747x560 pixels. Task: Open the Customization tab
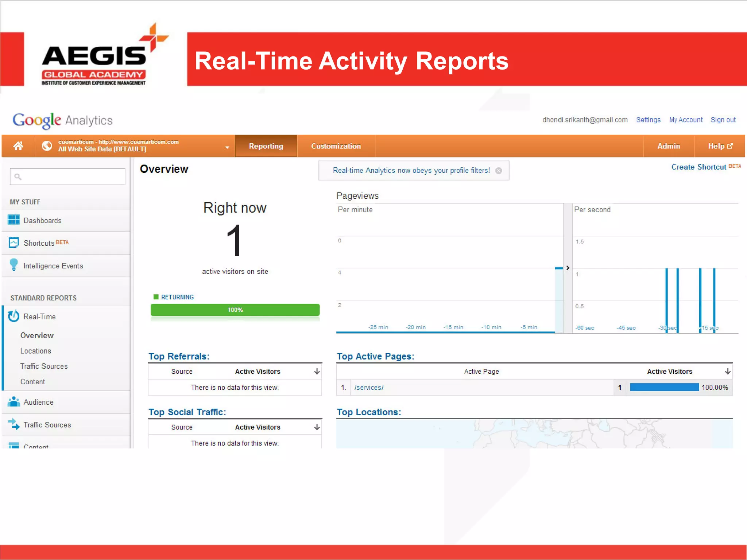pyautogui.click(x=336, y=146)
